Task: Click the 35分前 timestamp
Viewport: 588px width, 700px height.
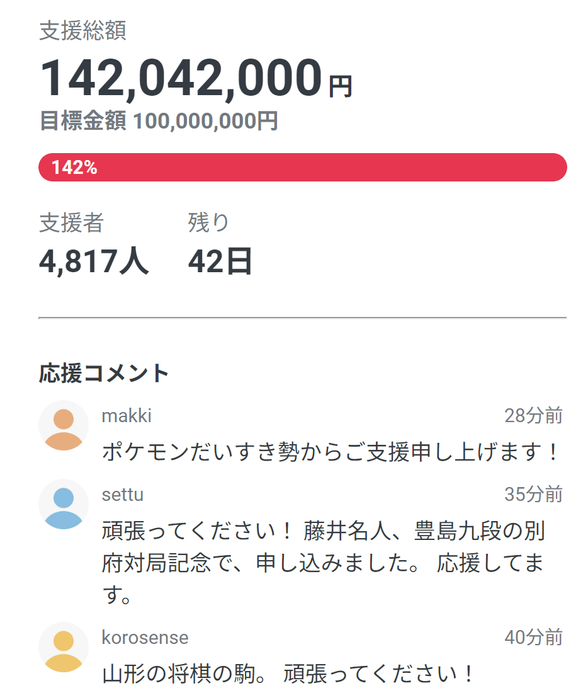Action: point(533,495)
